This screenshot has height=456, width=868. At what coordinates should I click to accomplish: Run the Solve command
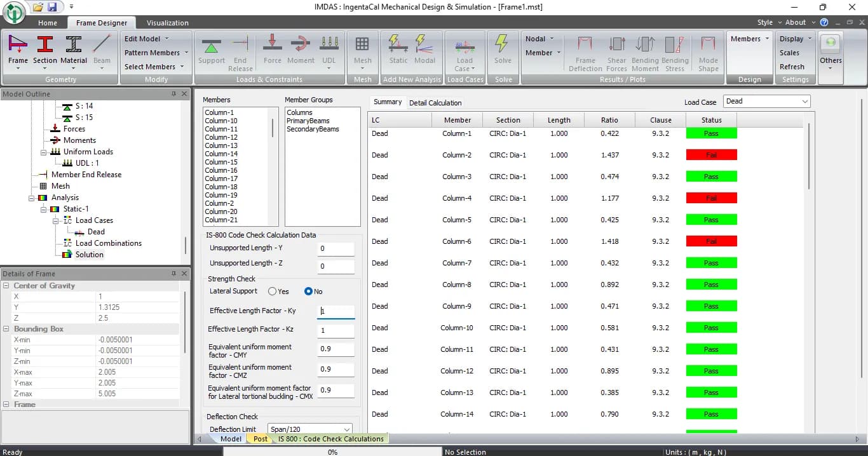pos(503,51)
